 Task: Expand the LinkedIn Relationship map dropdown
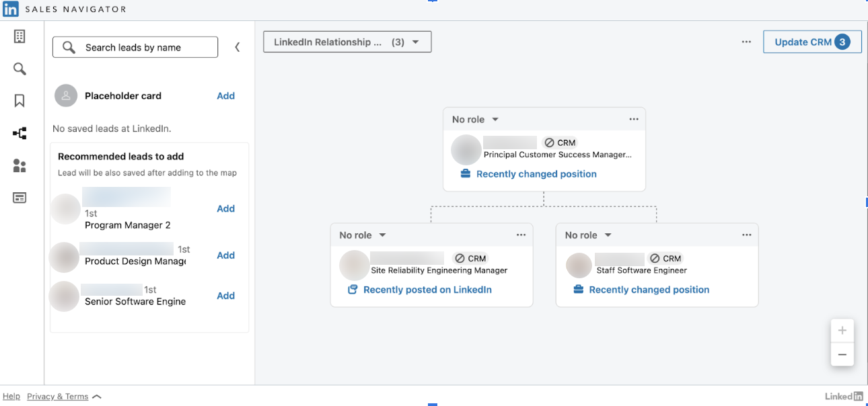pyautogui.click(x=347, y=42)
